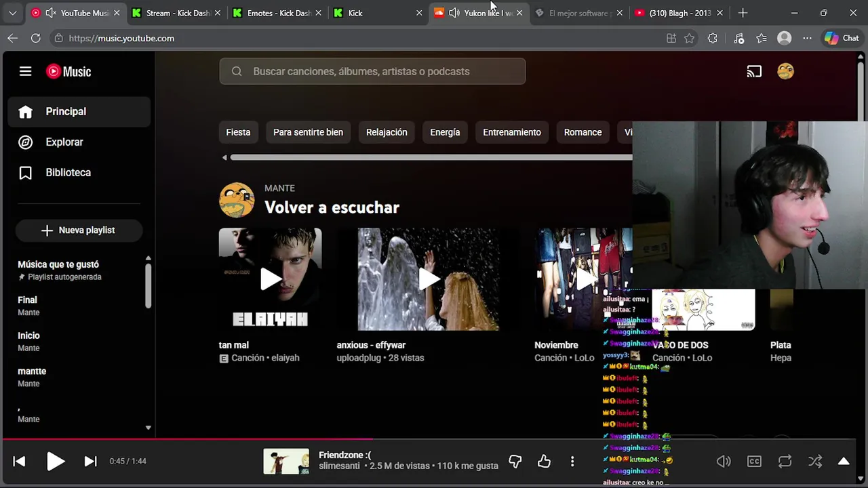Open browser extensions icon
868x488 pixels.
pos(712,38)
